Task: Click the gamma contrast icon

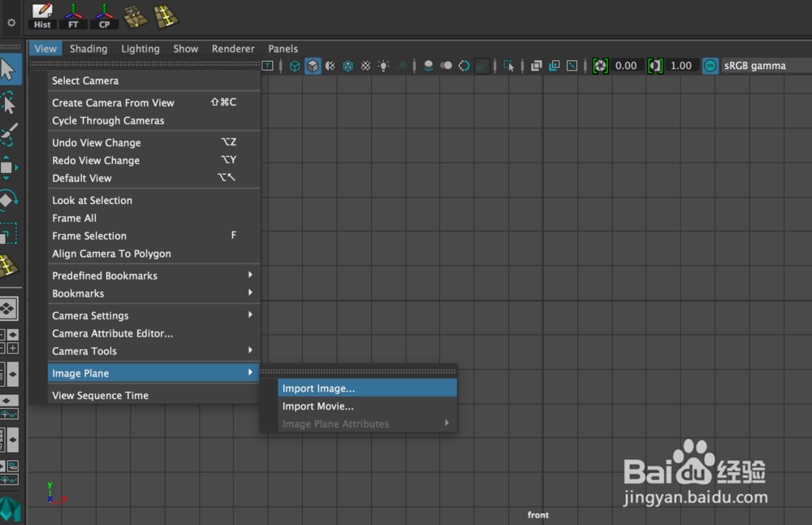Action: 655,66
